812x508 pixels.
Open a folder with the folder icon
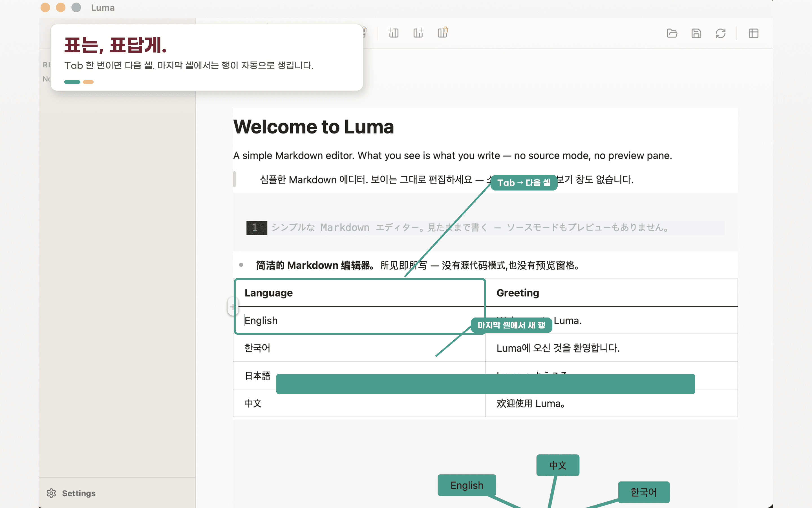672,33
